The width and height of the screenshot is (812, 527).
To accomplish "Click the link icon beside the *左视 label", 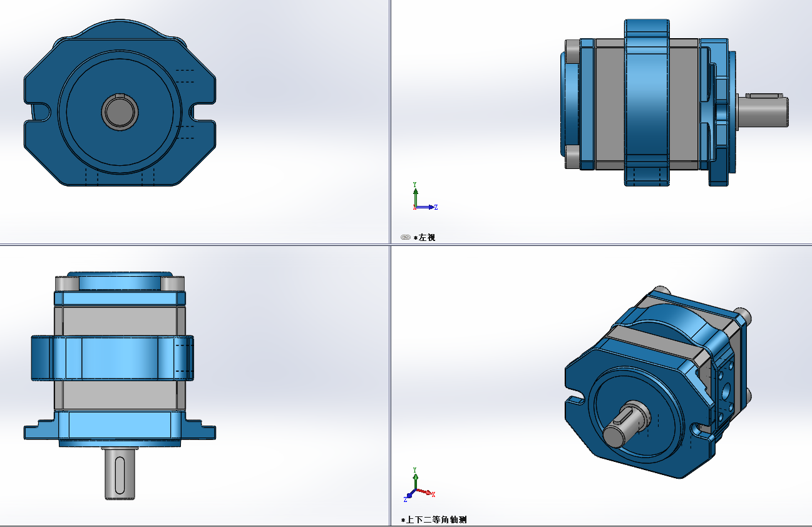I will [405, 237].
